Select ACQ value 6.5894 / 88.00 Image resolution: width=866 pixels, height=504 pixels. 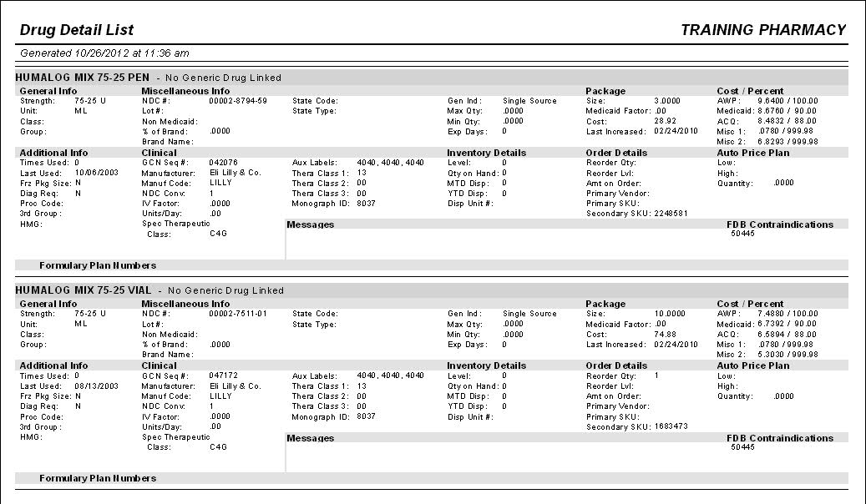coord(787,334)
